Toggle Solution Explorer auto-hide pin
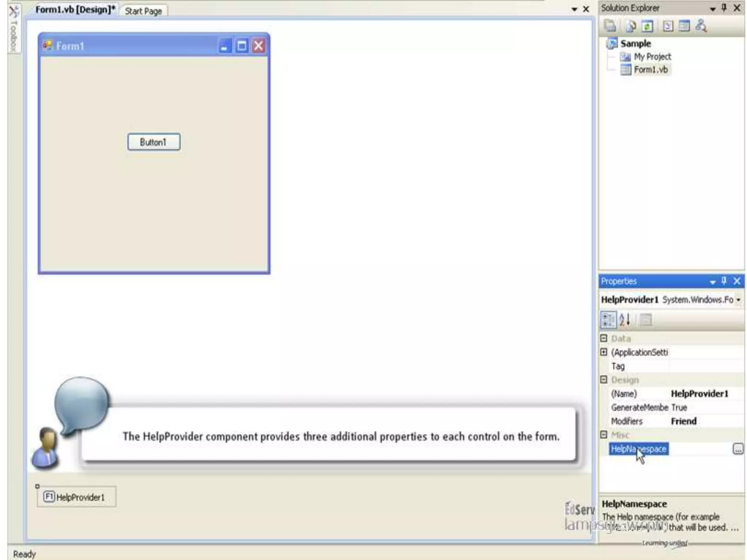 724,8
